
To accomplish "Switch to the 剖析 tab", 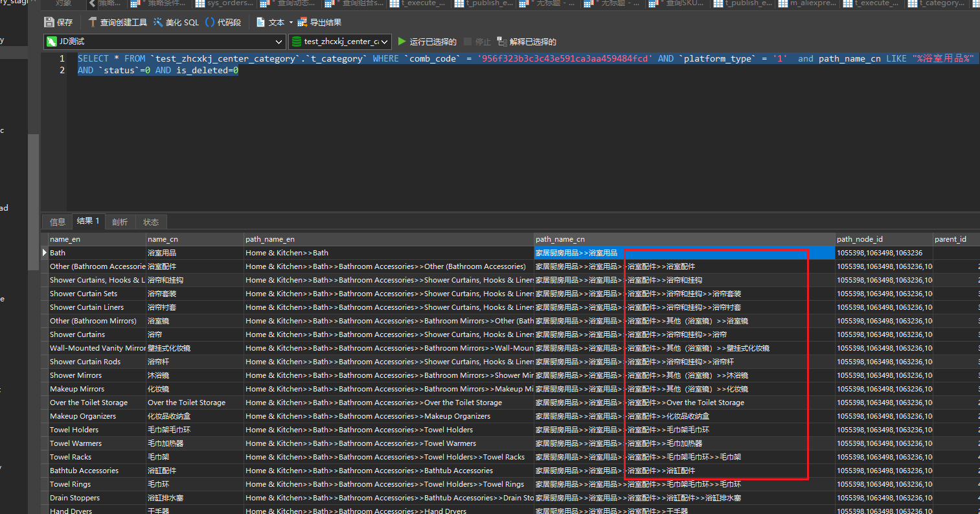I will coord(120,222).
